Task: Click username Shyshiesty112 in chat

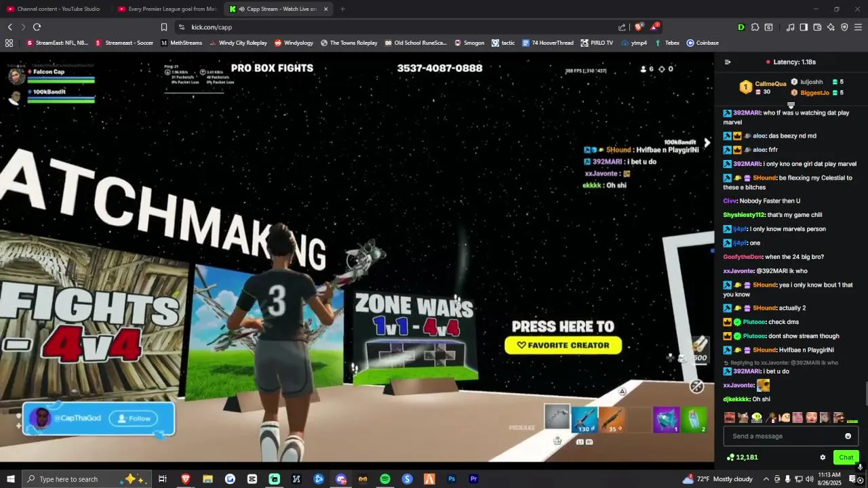Action: click(x=743, y=215)
